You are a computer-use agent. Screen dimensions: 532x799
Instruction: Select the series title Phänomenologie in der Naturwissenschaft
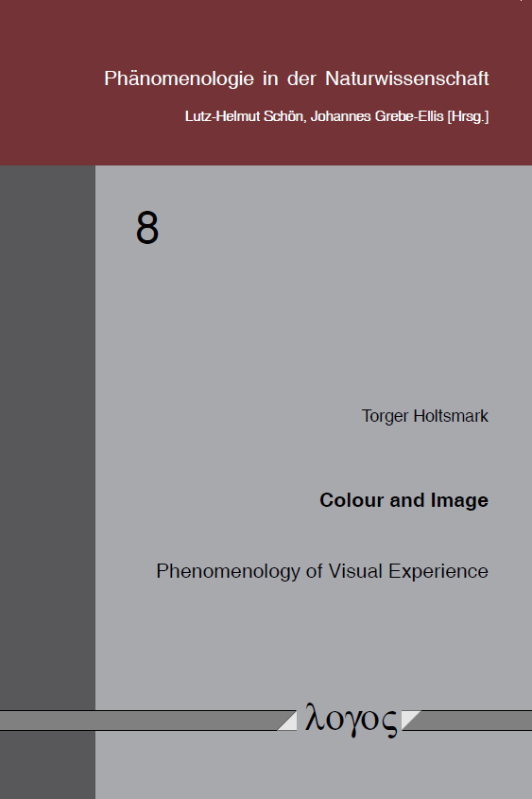[x=297, y=78]
